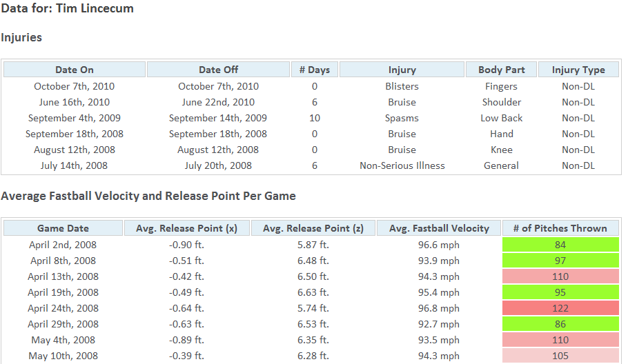Select the light pink 105 pitches cell
The width and height of the screenshot is (628, 364).
(x=560, y=356)
